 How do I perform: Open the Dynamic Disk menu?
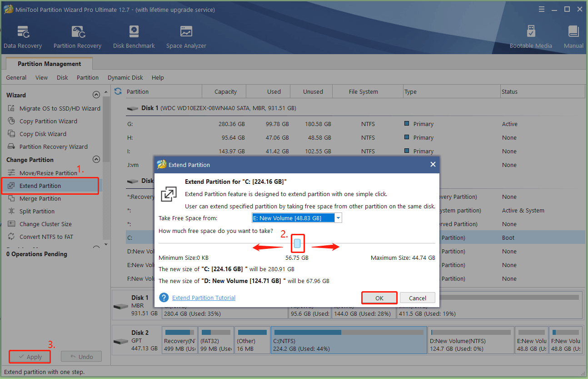125,77
